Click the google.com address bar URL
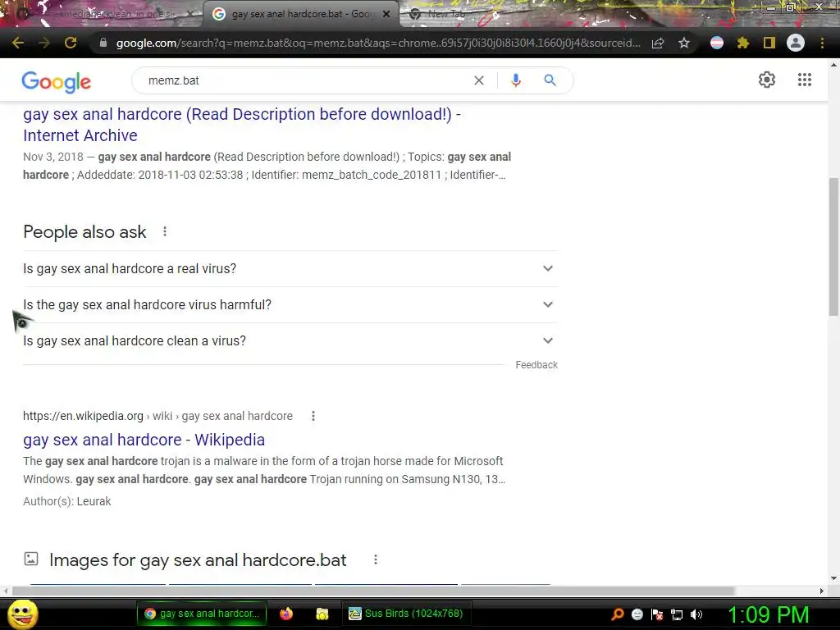 point(377,43)
